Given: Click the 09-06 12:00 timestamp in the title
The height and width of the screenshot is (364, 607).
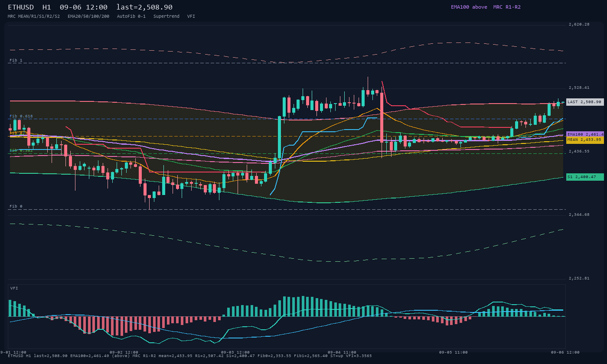Looking at the screenshot, I should [x=84, y=7].
